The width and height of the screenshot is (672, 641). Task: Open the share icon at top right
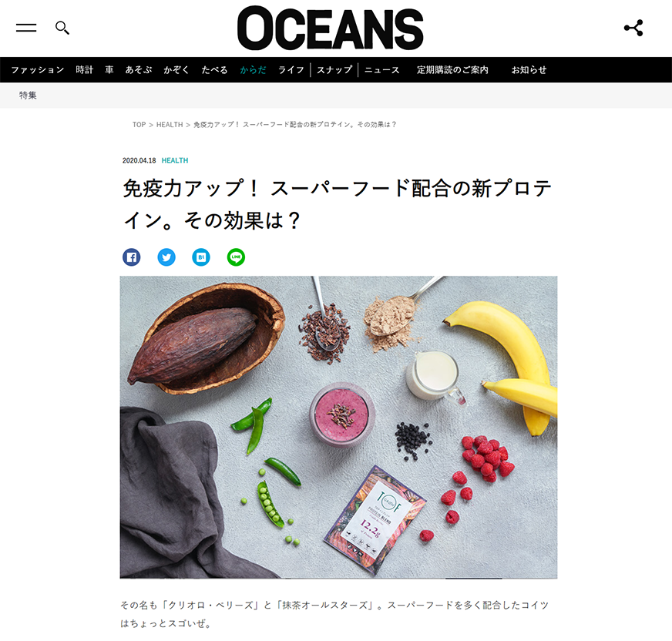click(x=633, y=28)
